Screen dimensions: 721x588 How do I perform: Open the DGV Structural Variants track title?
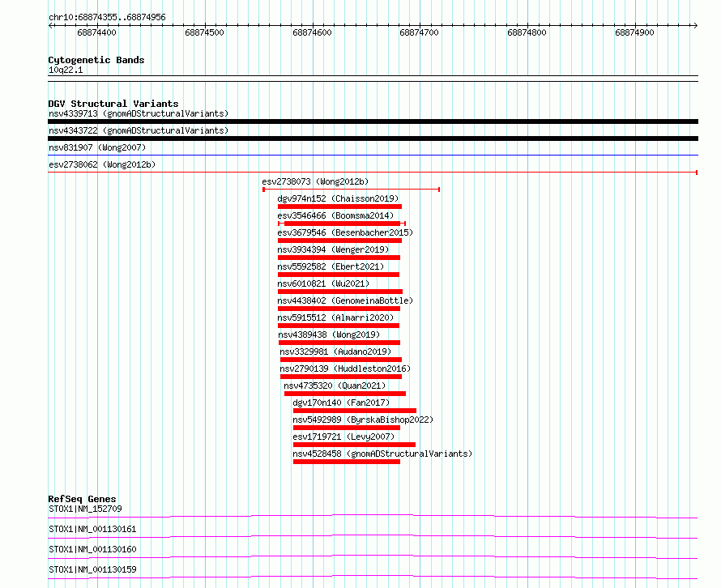(113, 104)
